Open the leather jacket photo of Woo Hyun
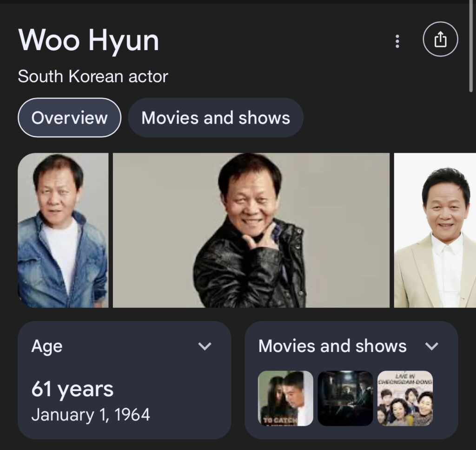Viewport: 476px width, 450px height. click(251, 230)
